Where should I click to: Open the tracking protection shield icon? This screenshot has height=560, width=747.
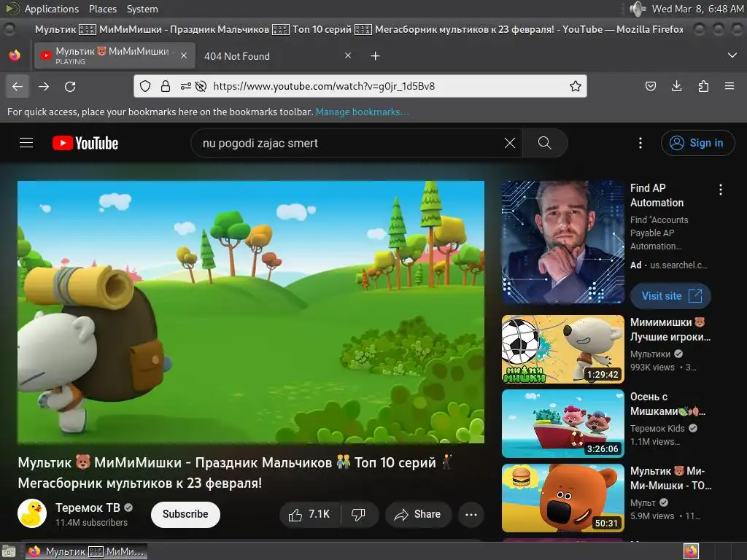(145, 86)
